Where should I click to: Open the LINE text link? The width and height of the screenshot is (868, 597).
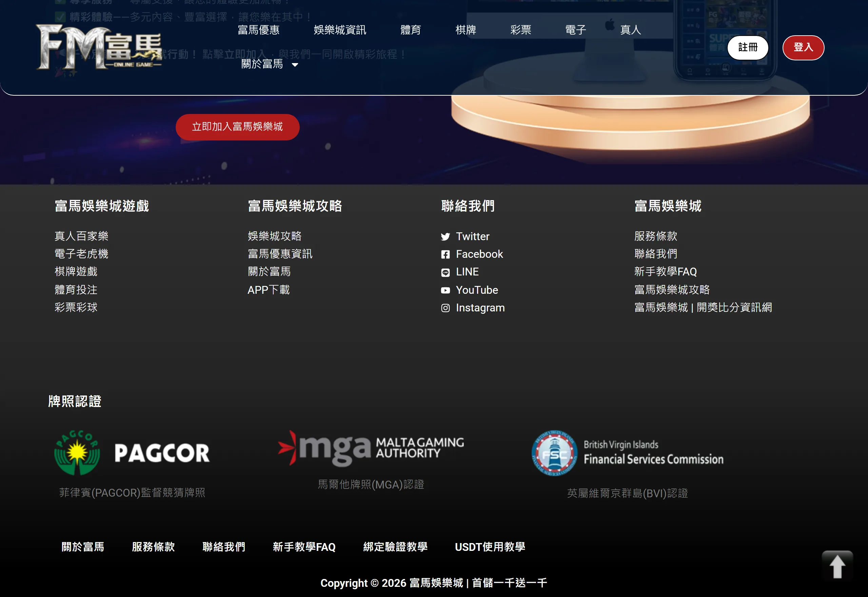[467, 272]
